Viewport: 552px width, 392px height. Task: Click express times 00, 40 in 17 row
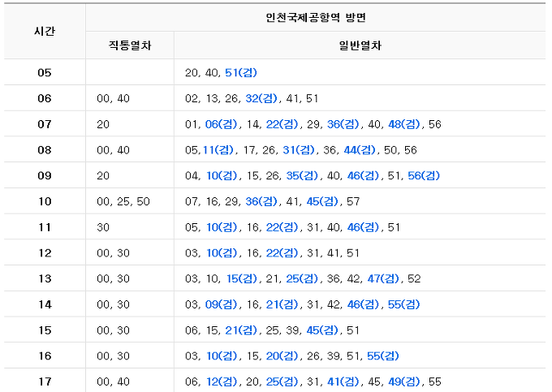pyautogui.click(x=113, y=381)
